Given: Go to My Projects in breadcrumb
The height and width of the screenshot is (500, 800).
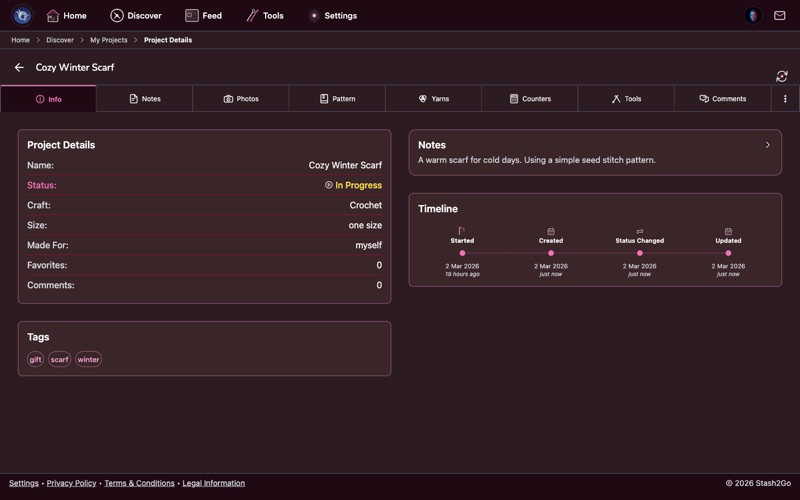Looking at the screenshot, I should (x=109, y=40).
